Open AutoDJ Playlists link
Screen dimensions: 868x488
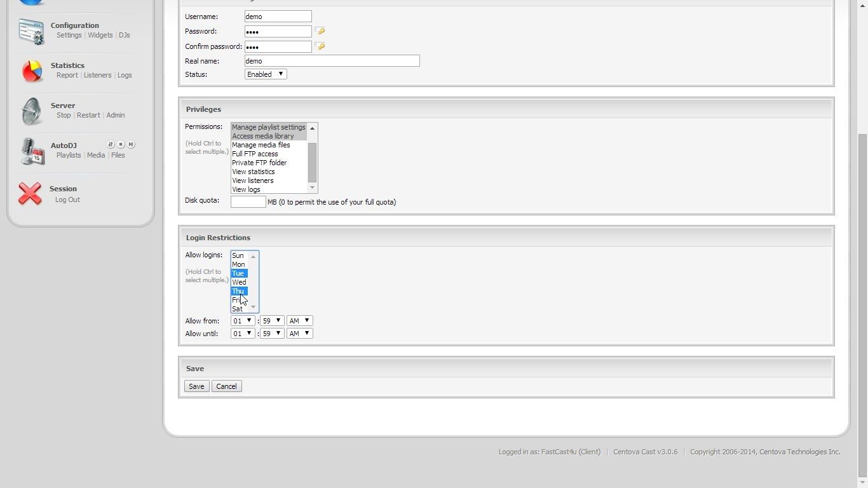(69, 155)
